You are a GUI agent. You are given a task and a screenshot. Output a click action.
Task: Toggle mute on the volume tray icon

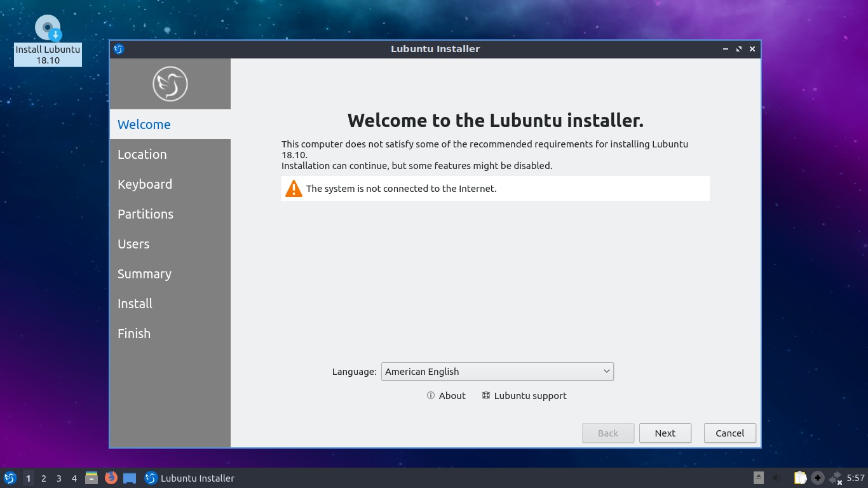click(x=776, y=477)
